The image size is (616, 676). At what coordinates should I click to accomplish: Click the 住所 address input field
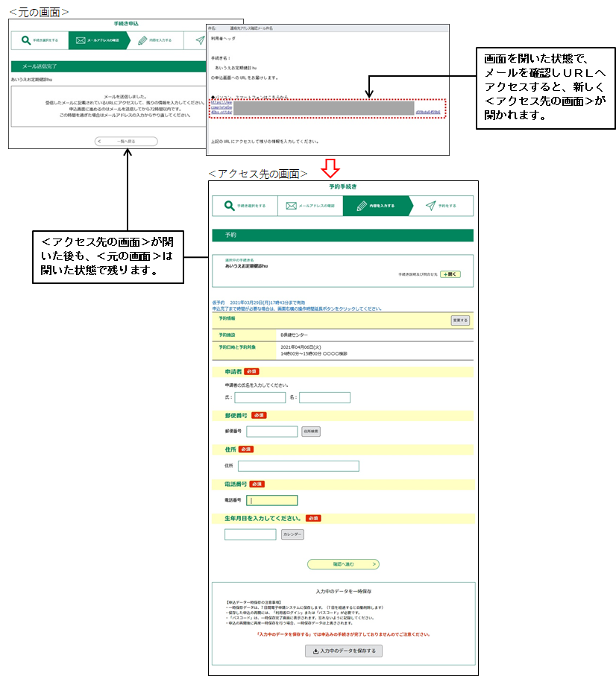point(298,466)
